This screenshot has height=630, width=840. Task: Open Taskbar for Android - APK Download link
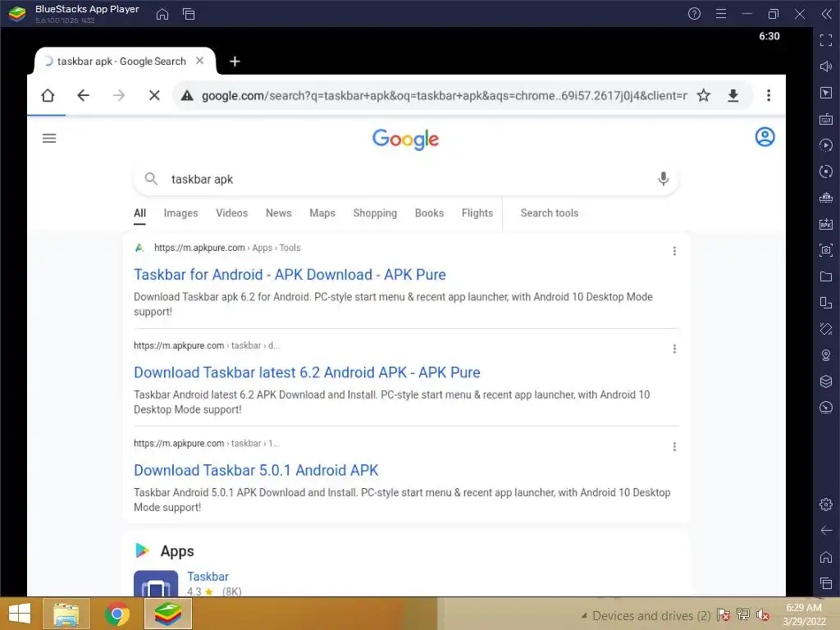point(290,274)
